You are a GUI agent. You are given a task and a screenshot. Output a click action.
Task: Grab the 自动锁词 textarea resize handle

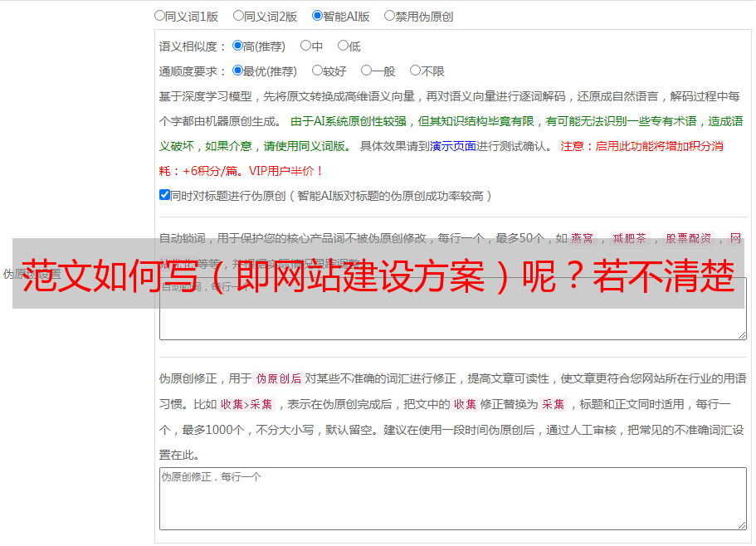[x=742, y=335]
